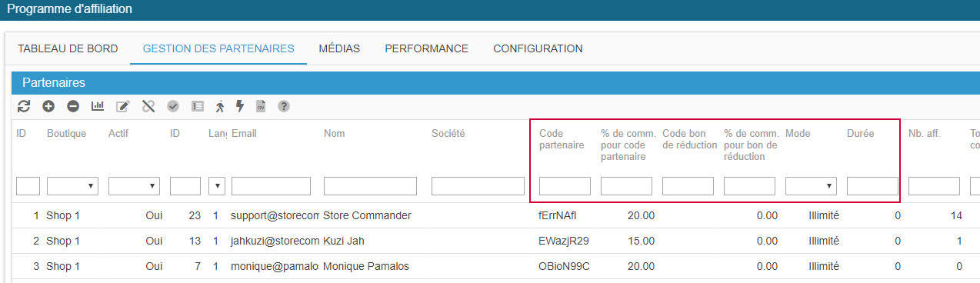Click the refresh partners list icon
This screenshot has height=283, width=980.
[x=24, y=106]
